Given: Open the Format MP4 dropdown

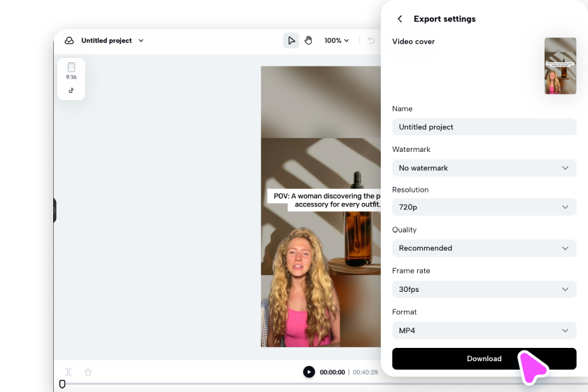Looking at the screenshot, I should click(484, 330).
